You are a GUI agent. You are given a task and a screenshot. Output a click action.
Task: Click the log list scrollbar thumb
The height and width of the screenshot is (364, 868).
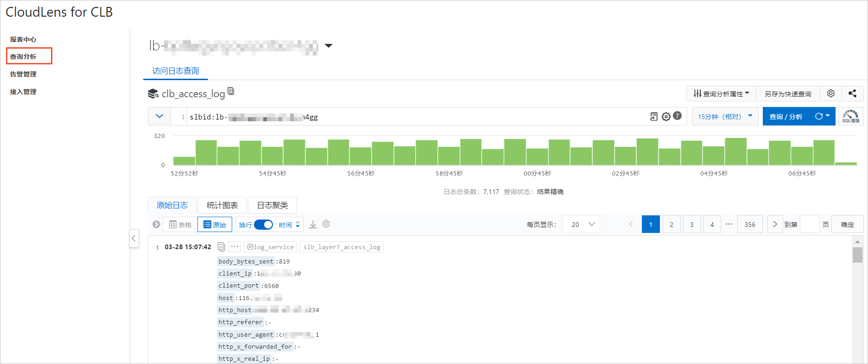857,255
